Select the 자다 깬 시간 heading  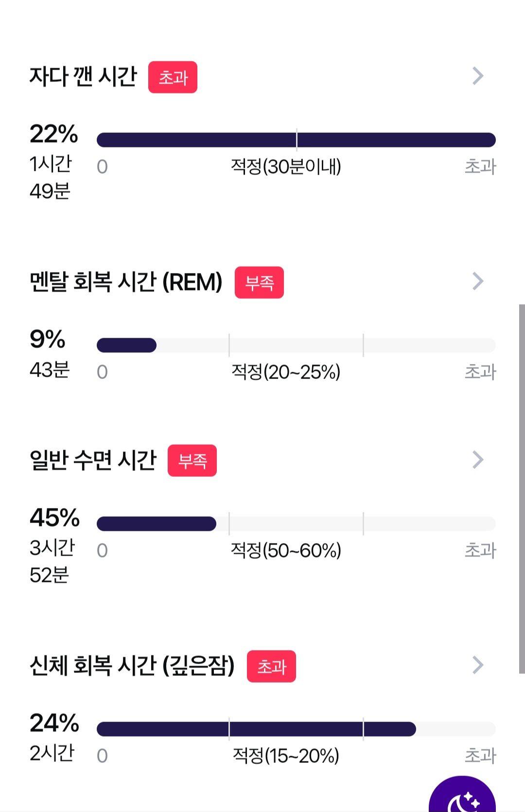click(x=83, y=76)
